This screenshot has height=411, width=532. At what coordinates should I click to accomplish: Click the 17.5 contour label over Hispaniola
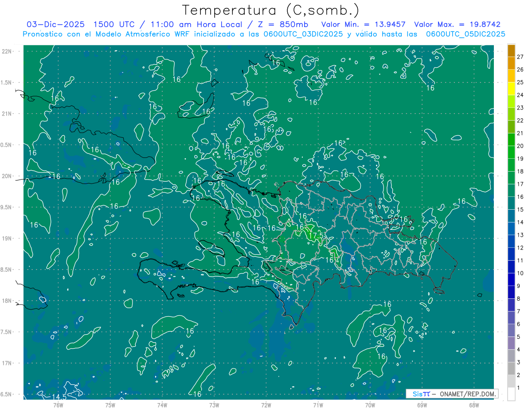316,235
